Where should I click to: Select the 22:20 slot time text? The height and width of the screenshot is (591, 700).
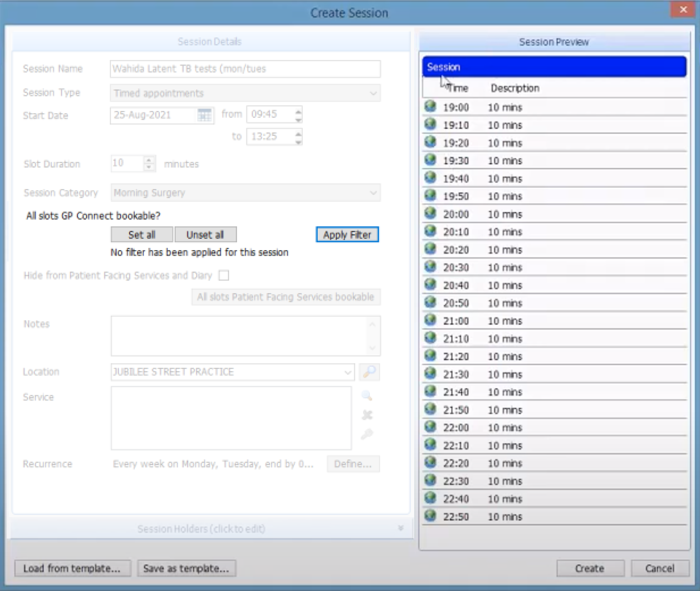[x=456, y=463]
